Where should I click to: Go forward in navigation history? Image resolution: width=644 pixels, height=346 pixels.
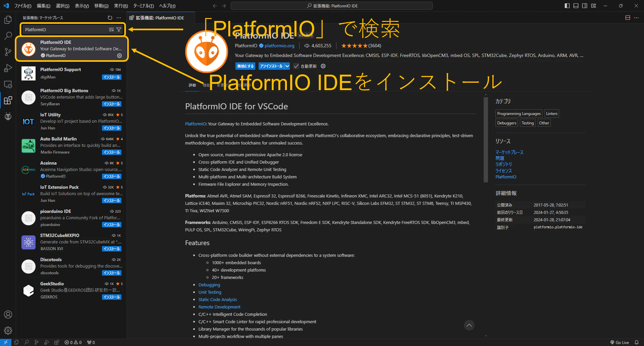coord(224,6)
